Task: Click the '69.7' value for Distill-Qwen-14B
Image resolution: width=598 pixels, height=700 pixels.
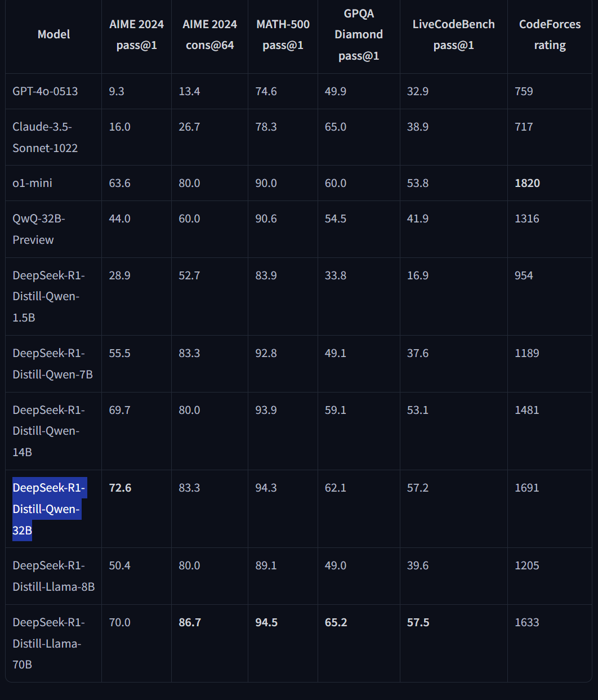Action: pos(119,410)
